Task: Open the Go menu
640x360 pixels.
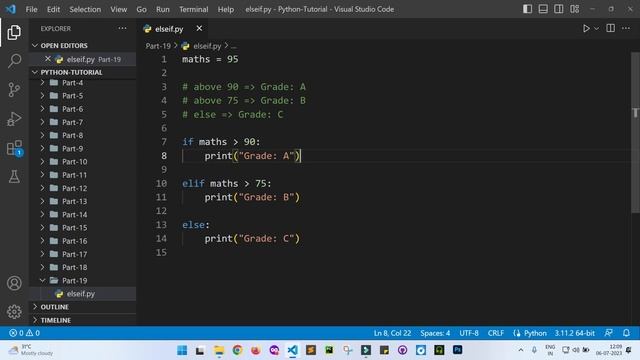Action: pyautogui.click(x=141, y=9)
